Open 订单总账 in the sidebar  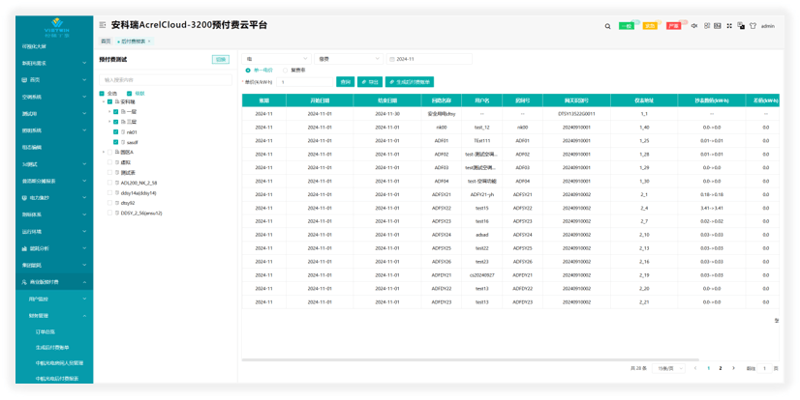(x=44, y=332)
